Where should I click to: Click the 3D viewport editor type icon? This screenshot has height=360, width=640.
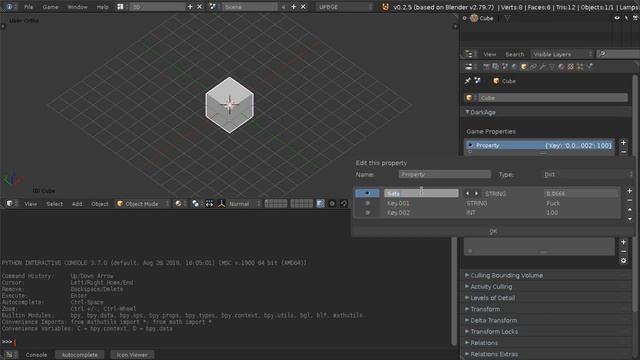(10, 204)
